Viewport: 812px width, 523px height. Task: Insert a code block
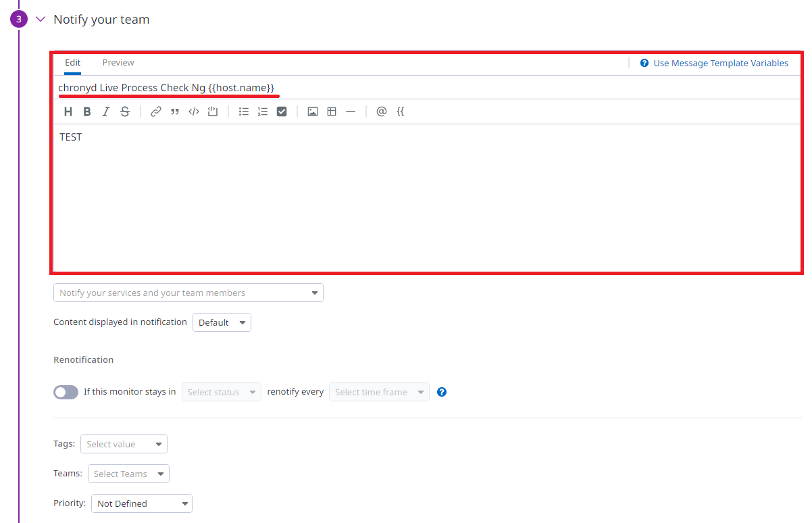tap(212, 111)
